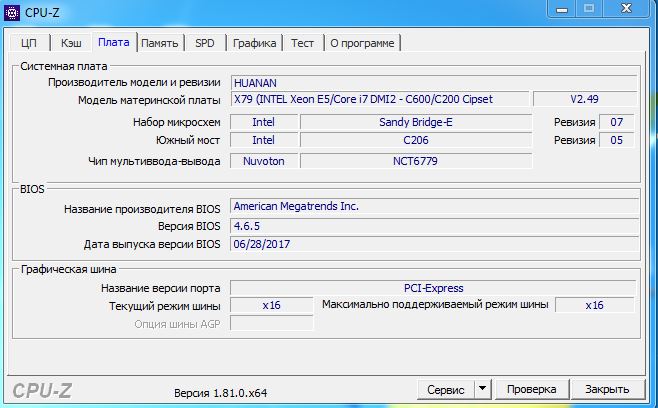Click the CPU-Z app icon in title bar
This screenshot has width=658, height=408.
click(11, 13)
